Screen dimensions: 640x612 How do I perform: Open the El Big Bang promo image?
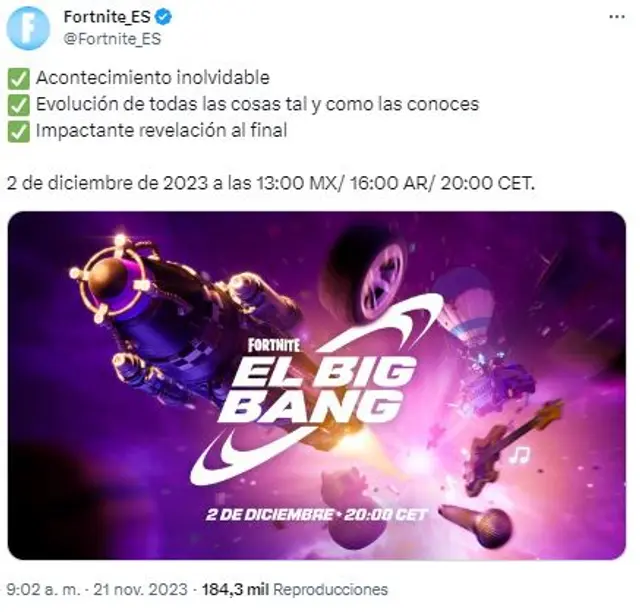317,385
